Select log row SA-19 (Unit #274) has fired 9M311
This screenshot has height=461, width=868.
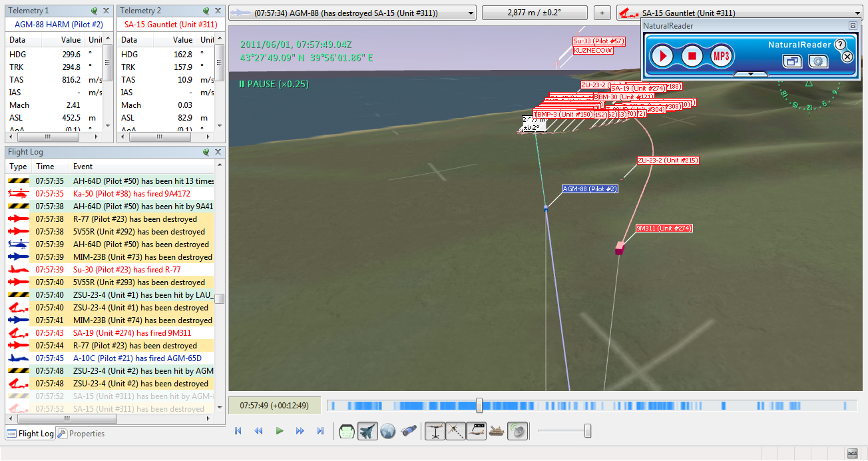(110, 333)
